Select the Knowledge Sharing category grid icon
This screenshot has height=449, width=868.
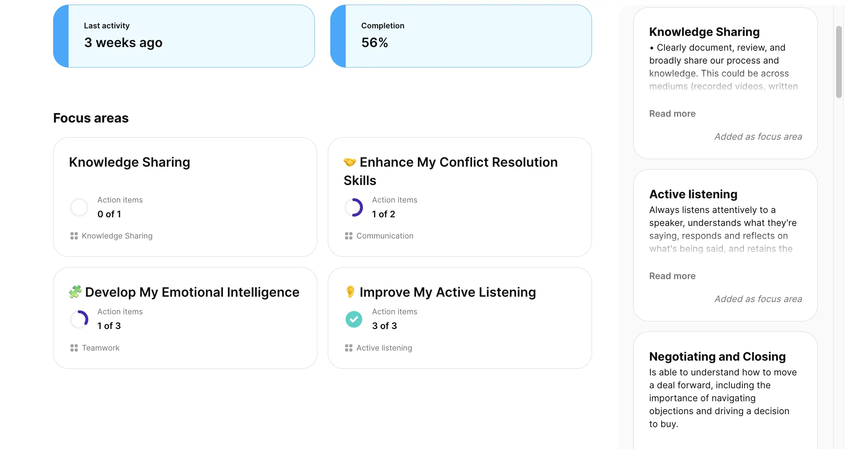[74, 236]
